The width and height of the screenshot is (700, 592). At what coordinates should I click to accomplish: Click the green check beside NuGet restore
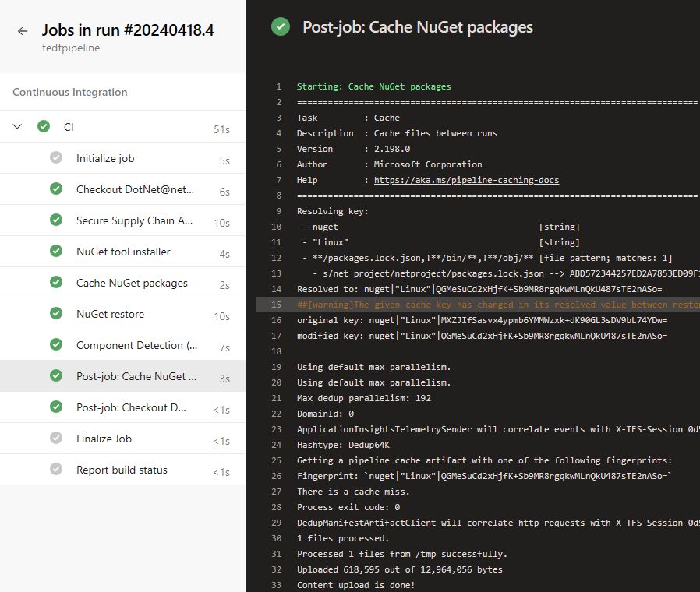click(x=56, y=314)
